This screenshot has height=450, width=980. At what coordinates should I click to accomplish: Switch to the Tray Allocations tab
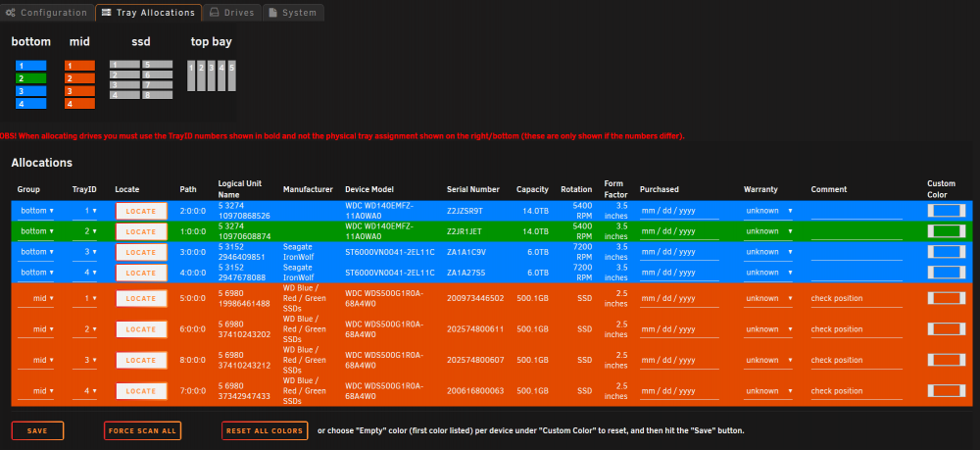148,13
